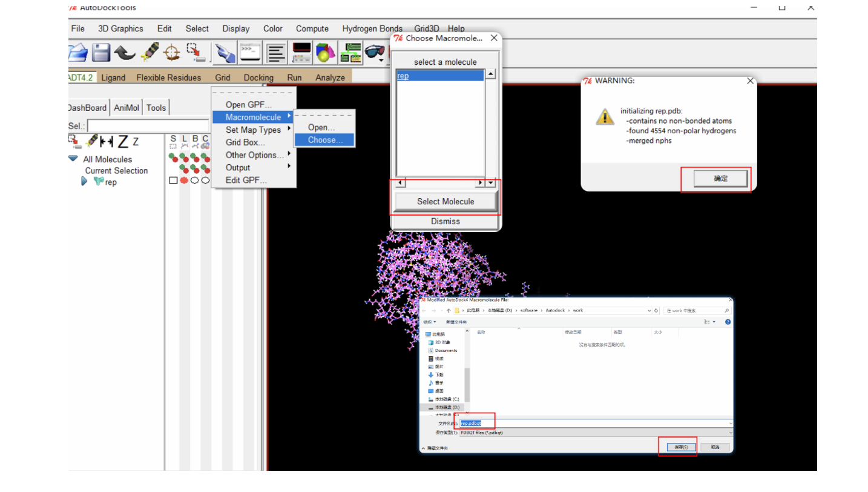Open the Hydrogen Bonds menu
Screen dimensions: 868x492
(372, 28)
